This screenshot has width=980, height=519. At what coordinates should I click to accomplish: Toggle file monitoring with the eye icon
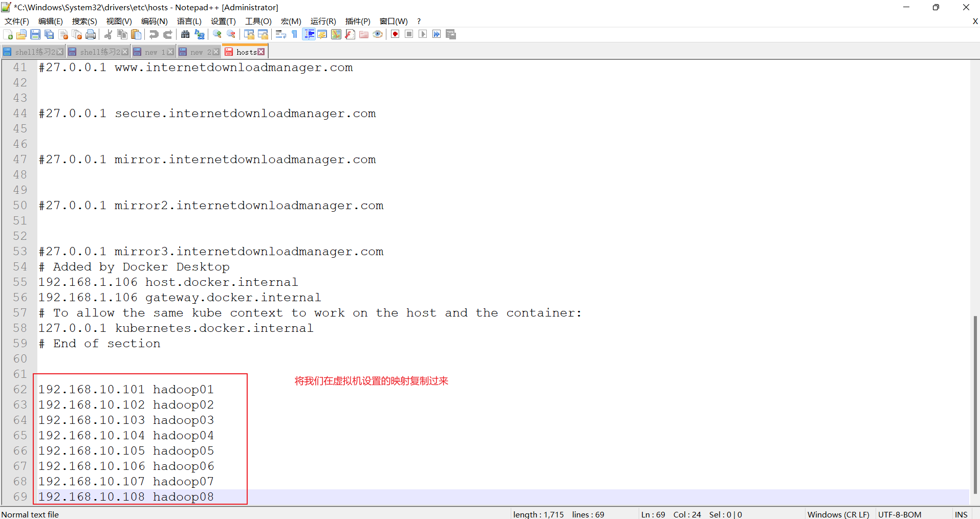tap(378, 34)
